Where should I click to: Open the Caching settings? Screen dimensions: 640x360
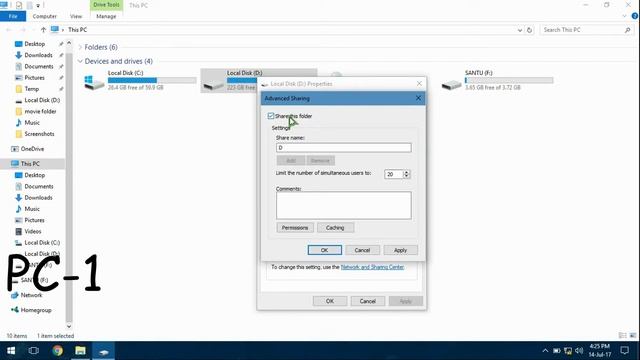point(335,228)
